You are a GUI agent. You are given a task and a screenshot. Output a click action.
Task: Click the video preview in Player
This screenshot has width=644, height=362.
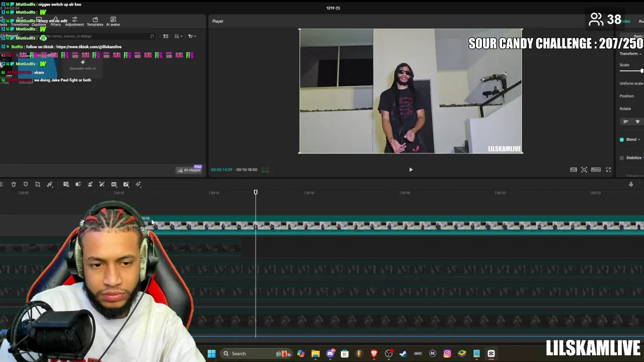click(411, 91)
